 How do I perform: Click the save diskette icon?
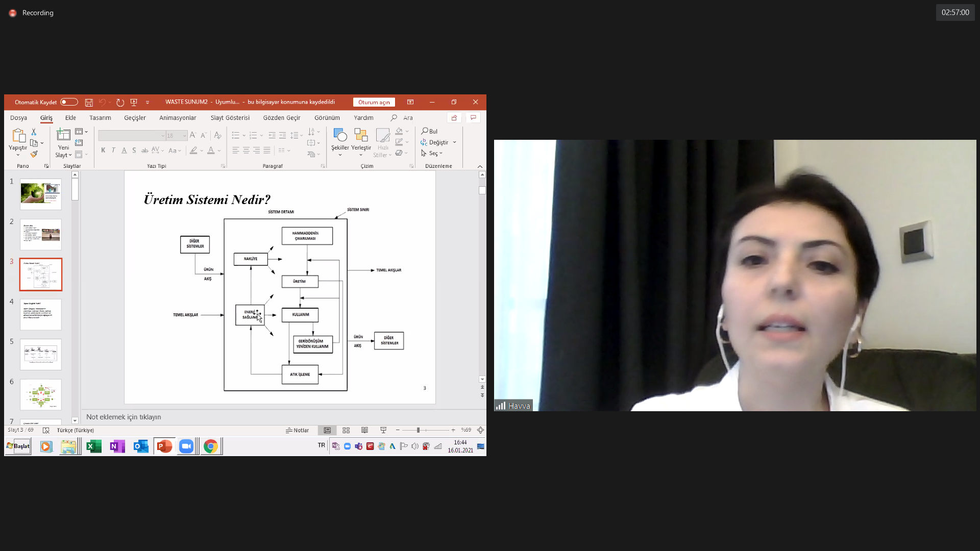point(89,103)
